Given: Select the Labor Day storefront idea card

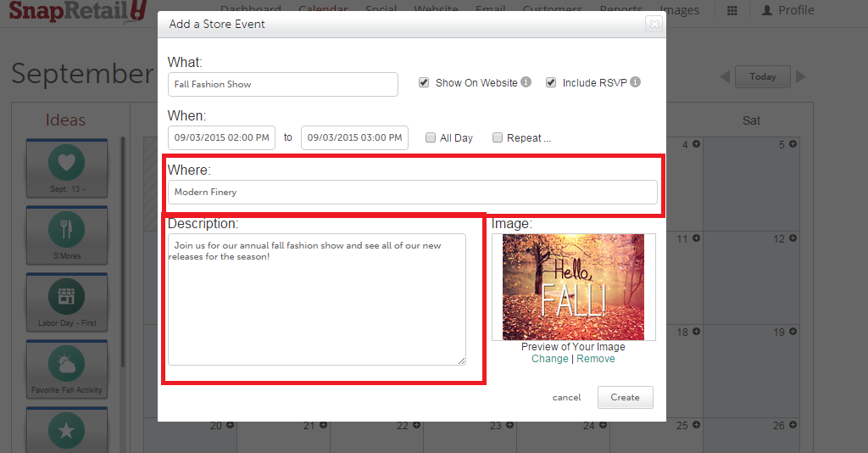Looking at the screenshot, I should point(67,302).
